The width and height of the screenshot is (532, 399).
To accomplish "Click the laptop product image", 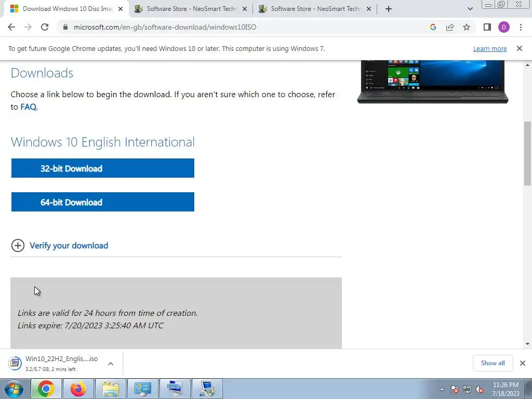I will [x=433, y=82].
